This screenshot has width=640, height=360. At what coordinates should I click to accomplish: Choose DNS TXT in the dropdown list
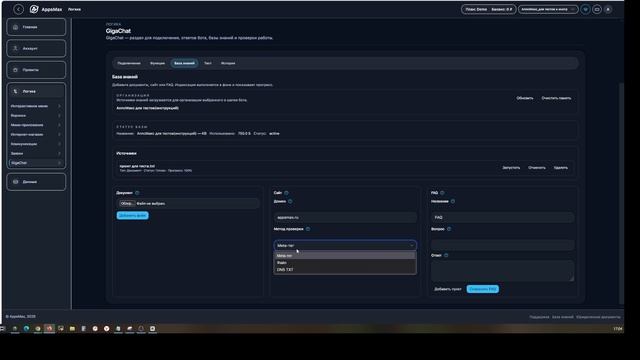pyautogui.click(x=345, y=269)
